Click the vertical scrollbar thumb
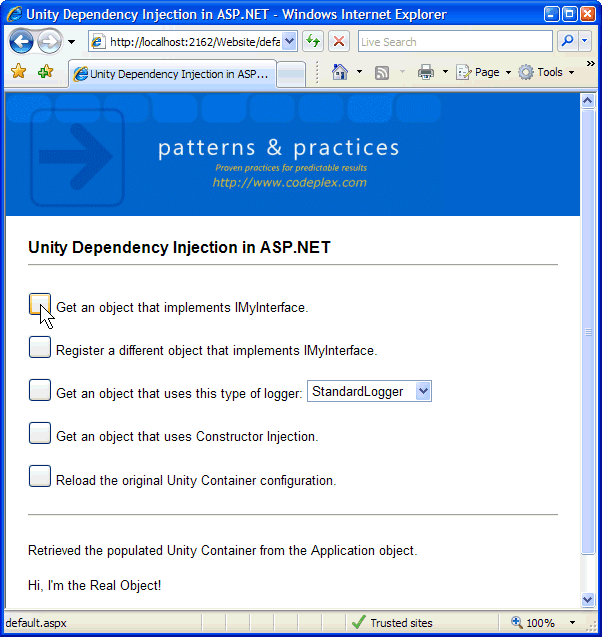The height and width of the screenshot is (637, 602). coord(588,332)
